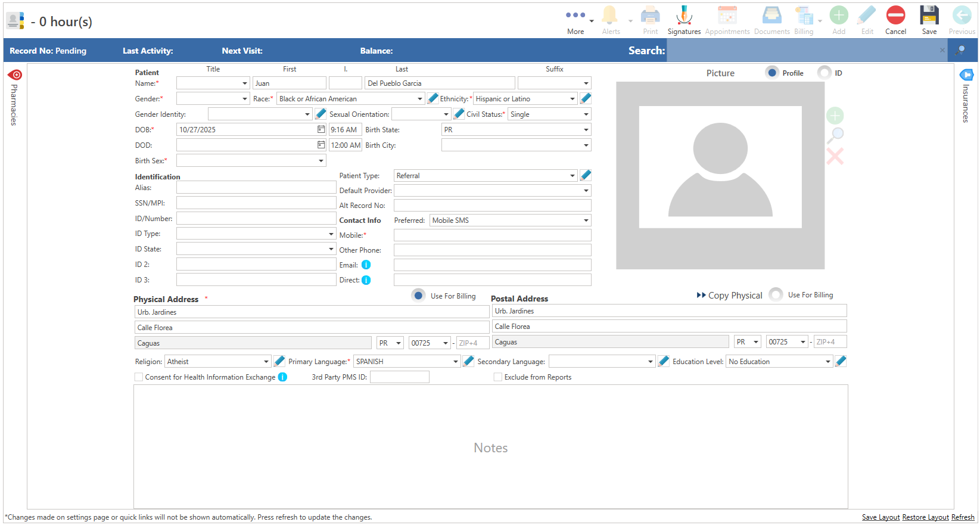Screen dimensions: 980x525
Task: Edit Ethnicity options via pencil icon
Action: (x=586, y=98)
